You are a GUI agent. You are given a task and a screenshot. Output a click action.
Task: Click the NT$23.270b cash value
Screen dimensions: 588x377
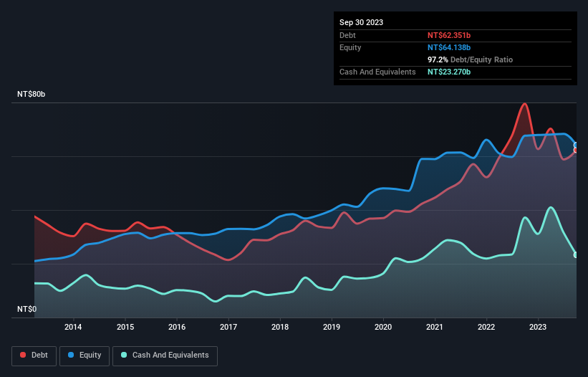click(x=449, y=72)
